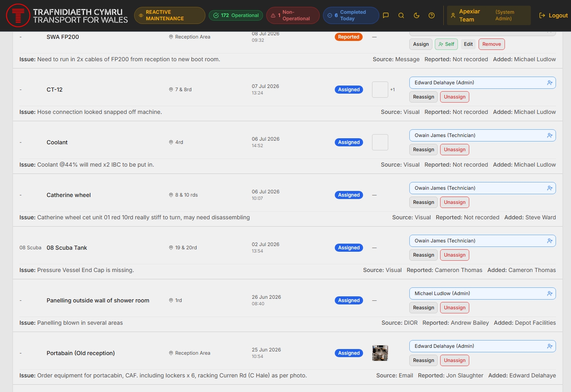Select the '08 Scuba Tank' asset name
Screen dimensions: 571x392
67,248
